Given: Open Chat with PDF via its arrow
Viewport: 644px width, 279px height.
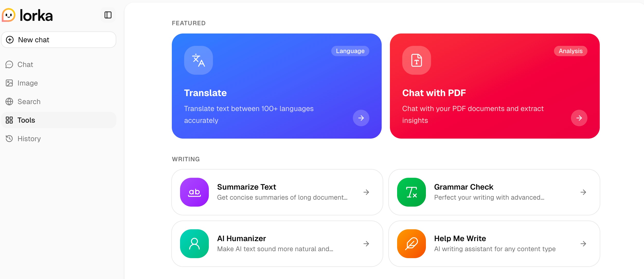Looking at the screenshot, I should [x=579, y=118].
